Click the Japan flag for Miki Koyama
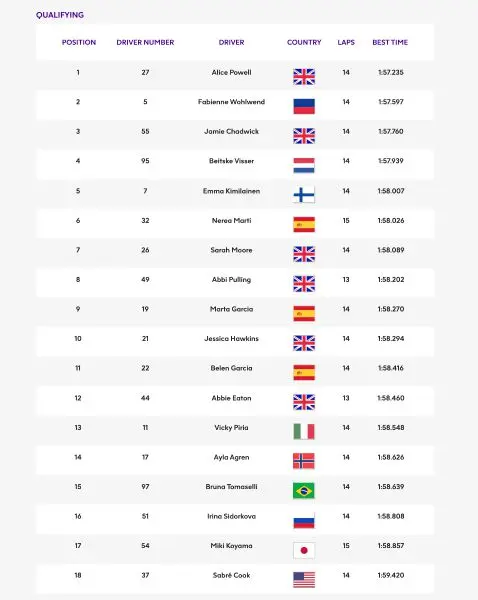This screenshot has width=478, height=600. [x=304, y=551]
